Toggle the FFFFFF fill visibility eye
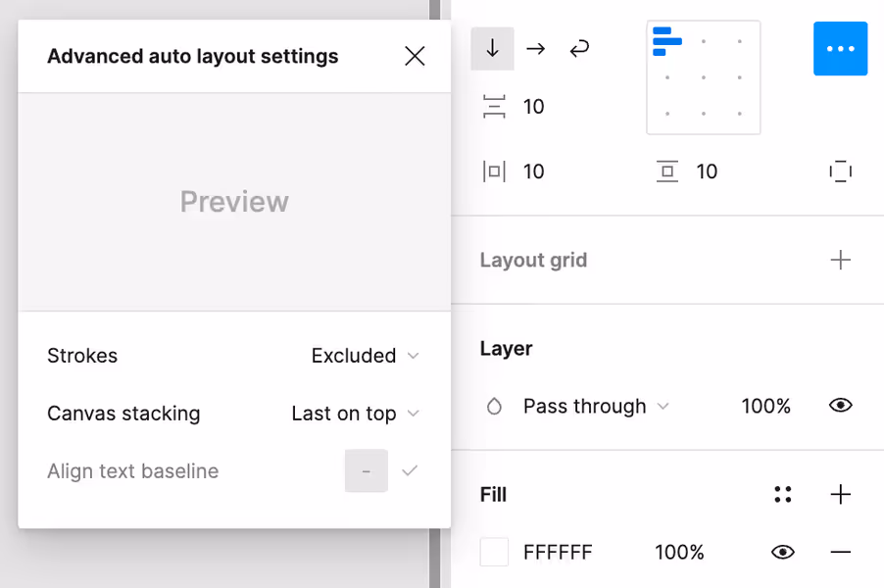This screenshot has width=884, height=588. pyautogui.click(x=782, y=552)
